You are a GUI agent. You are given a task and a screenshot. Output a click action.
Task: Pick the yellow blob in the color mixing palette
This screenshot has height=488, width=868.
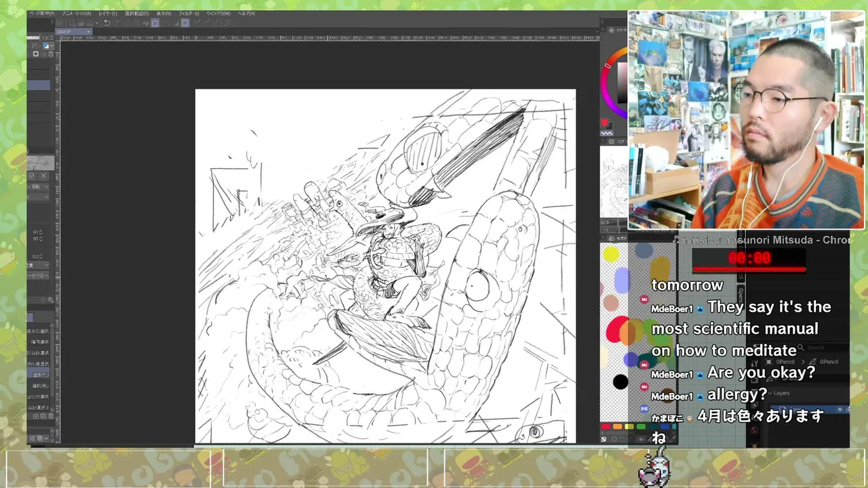(x=611, y=254)
